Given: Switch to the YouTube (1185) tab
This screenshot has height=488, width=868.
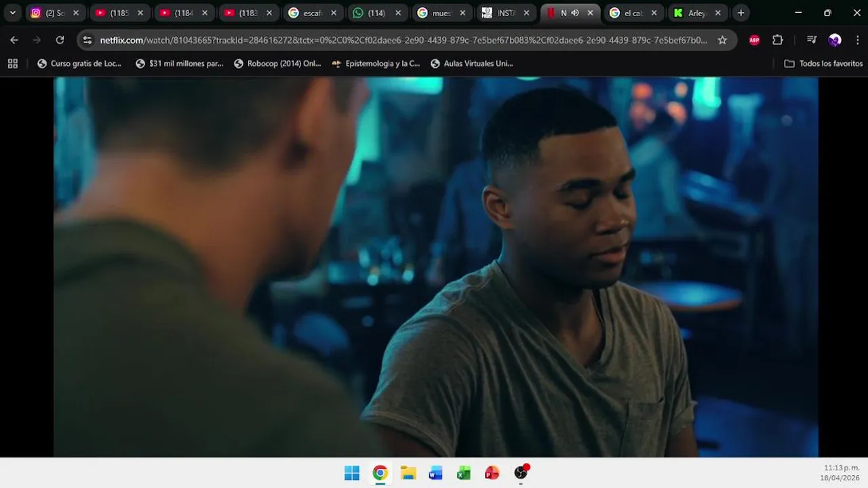Looking at the screenshot, I should coord(119,13).
